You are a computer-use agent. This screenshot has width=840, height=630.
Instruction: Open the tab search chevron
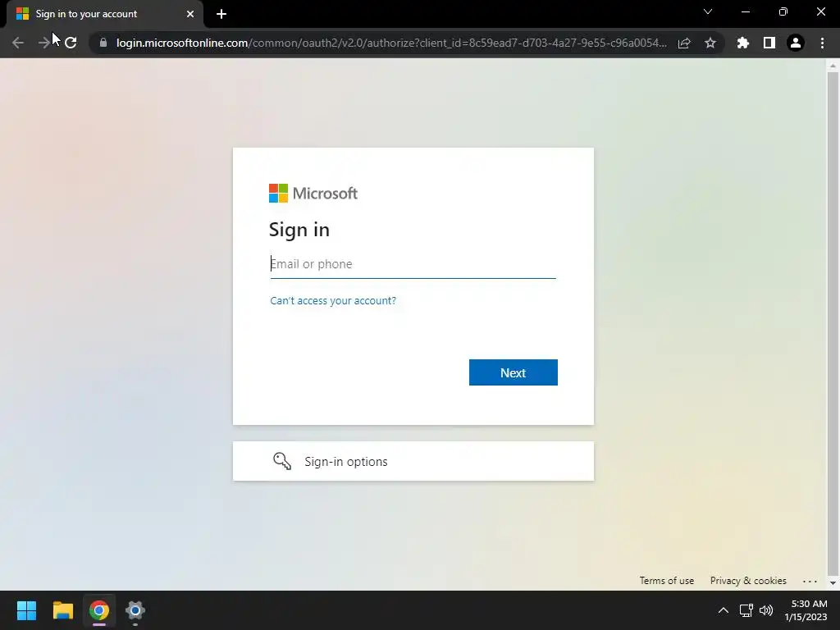click(708, 11)
